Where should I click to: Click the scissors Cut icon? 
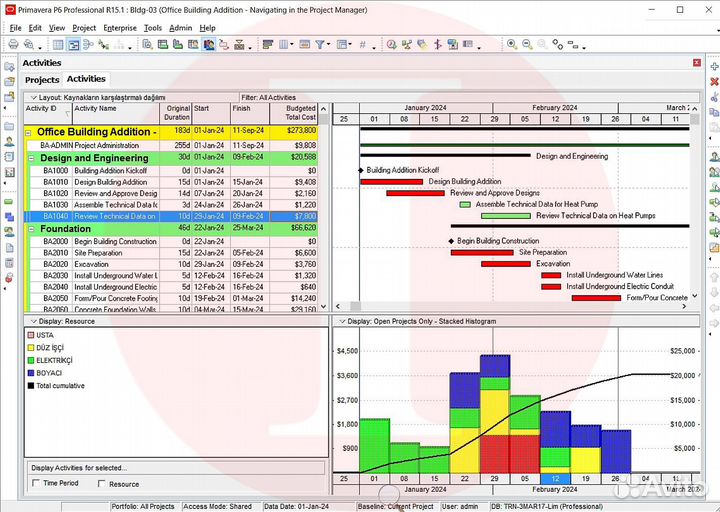[x=714, y=97]
